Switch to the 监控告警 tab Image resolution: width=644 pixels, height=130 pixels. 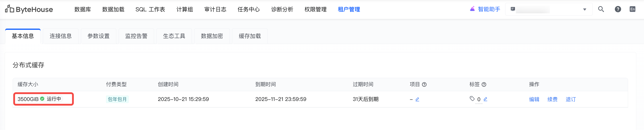pos(136,36)
